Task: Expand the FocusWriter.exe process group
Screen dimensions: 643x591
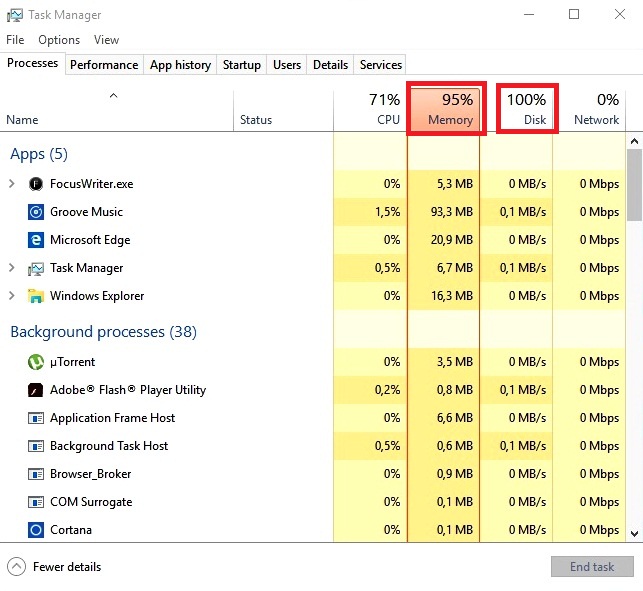Action: (12, 184)
